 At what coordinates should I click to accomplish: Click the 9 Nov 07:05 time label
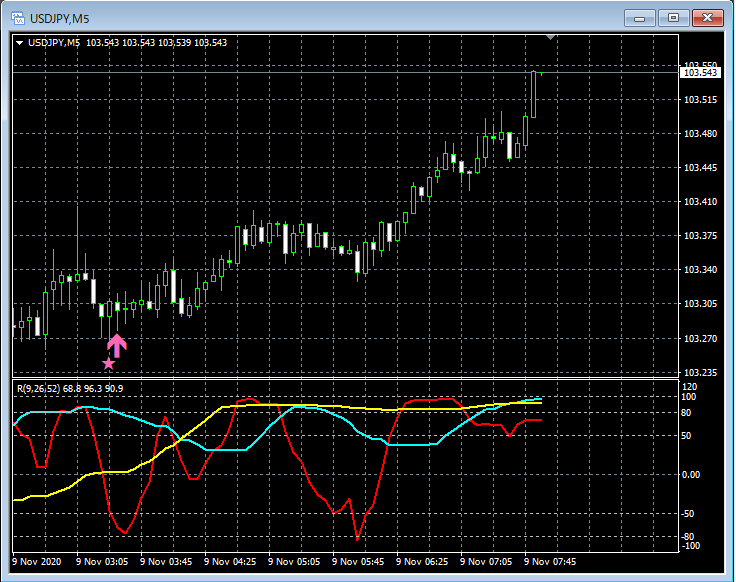[x=486, y=562]
